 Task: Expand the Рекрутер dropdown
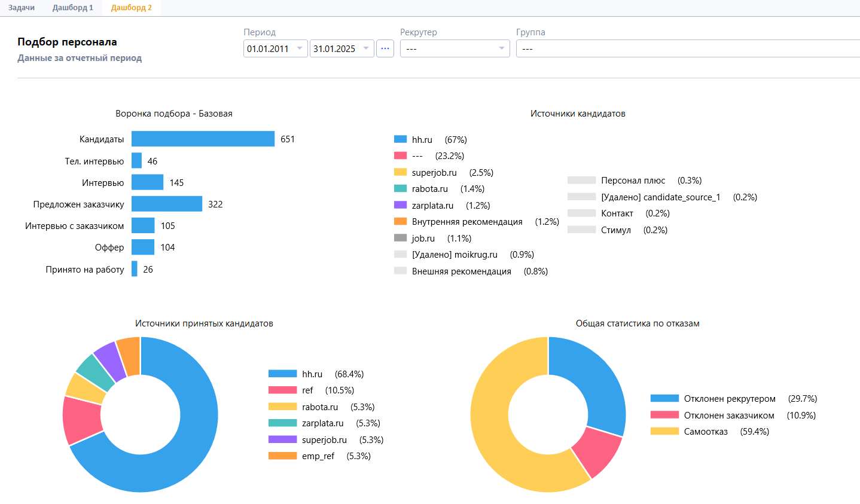[x=455, y=48]
